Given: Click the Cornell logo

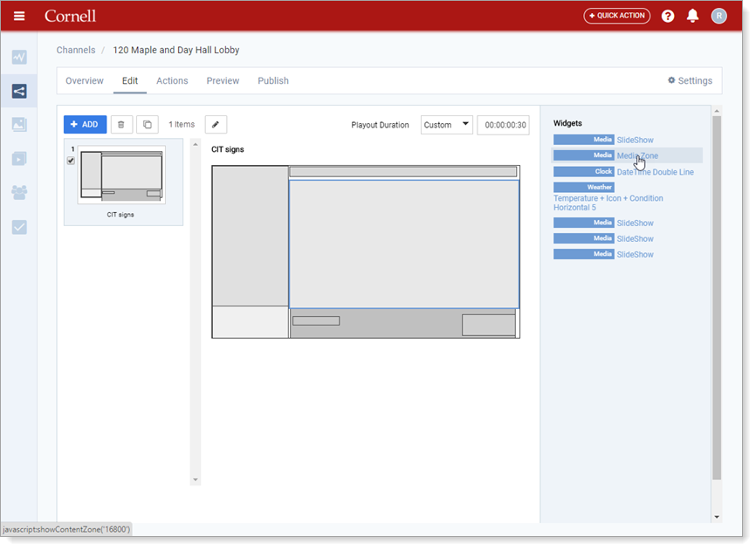Looking at the screenshot, I should pos(71,16).
